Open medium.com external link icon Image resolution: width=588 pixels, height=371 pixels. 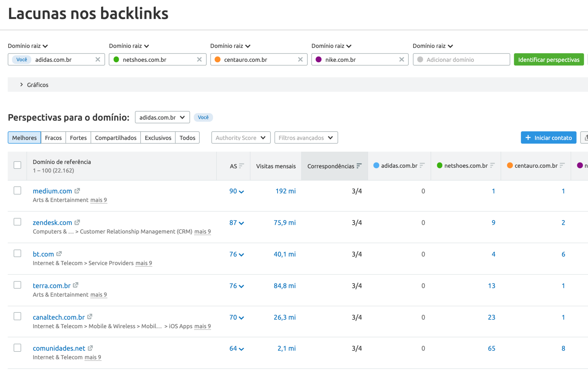77,191
